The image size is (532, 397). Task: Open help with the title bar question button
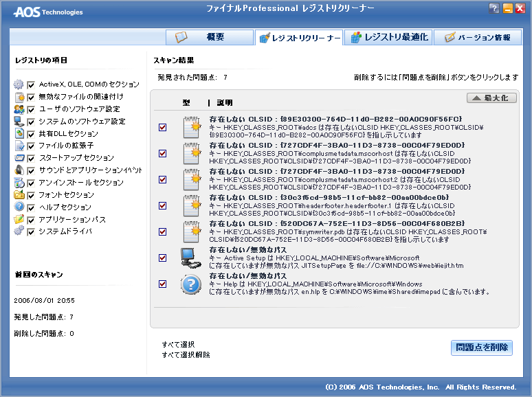click(494, 8)
